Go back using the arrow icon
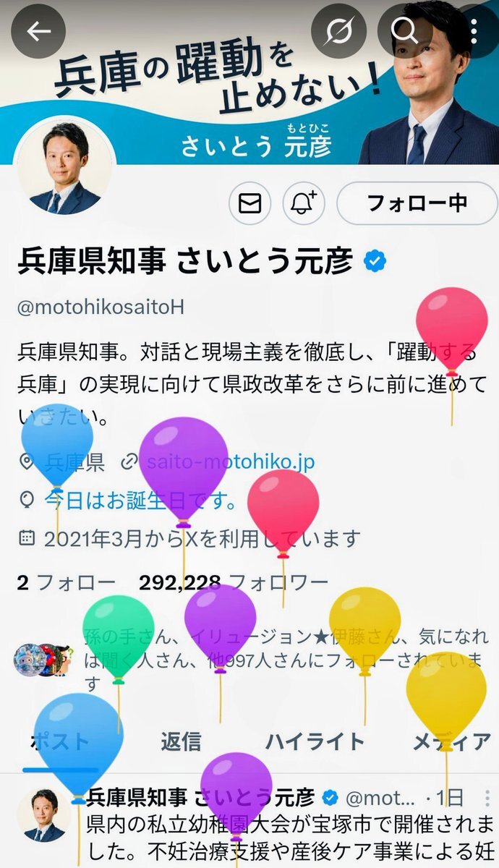Viewport: 499px width, 868px height. point(38,32)
